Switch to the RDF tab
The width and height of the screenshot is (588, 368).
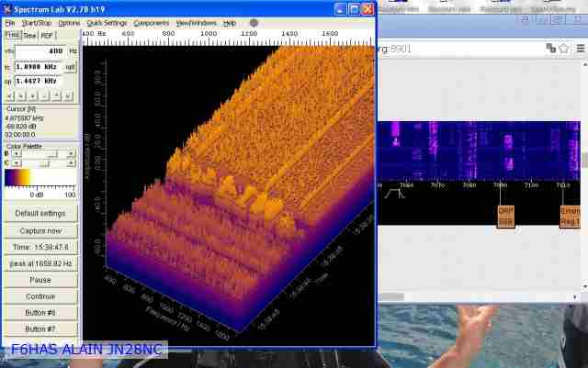point(47,35)
